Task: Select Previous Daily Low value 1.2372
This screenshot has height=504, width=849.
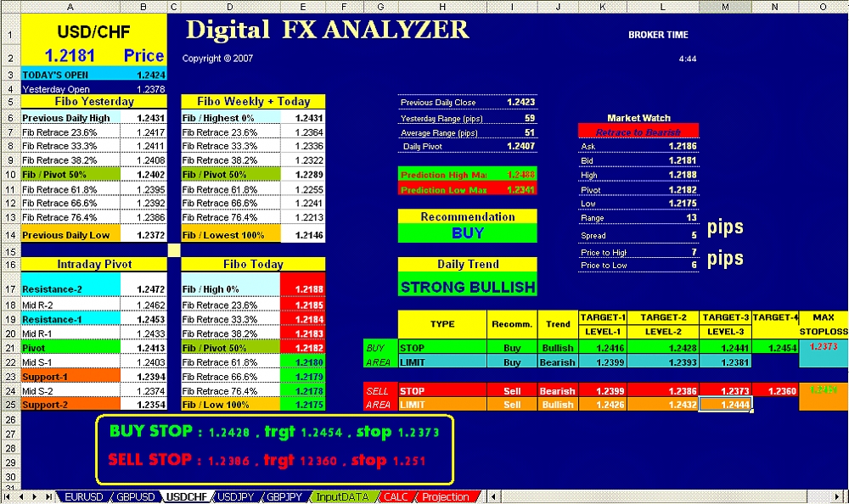Action: point(143,235)
